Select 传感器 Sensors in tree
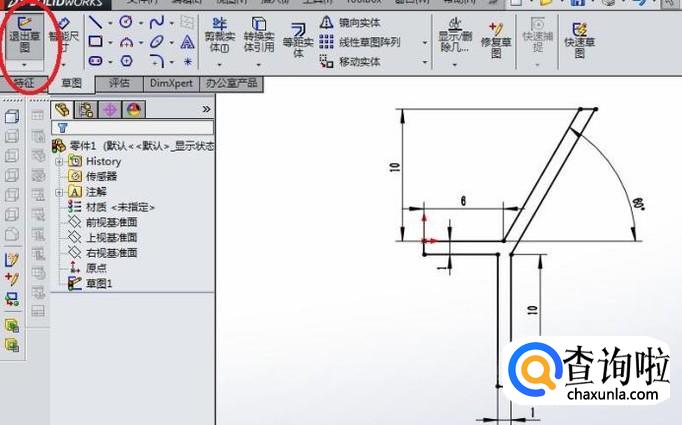Image resolution: width=682 pixels, height=425 pixels. coord(93,176)
